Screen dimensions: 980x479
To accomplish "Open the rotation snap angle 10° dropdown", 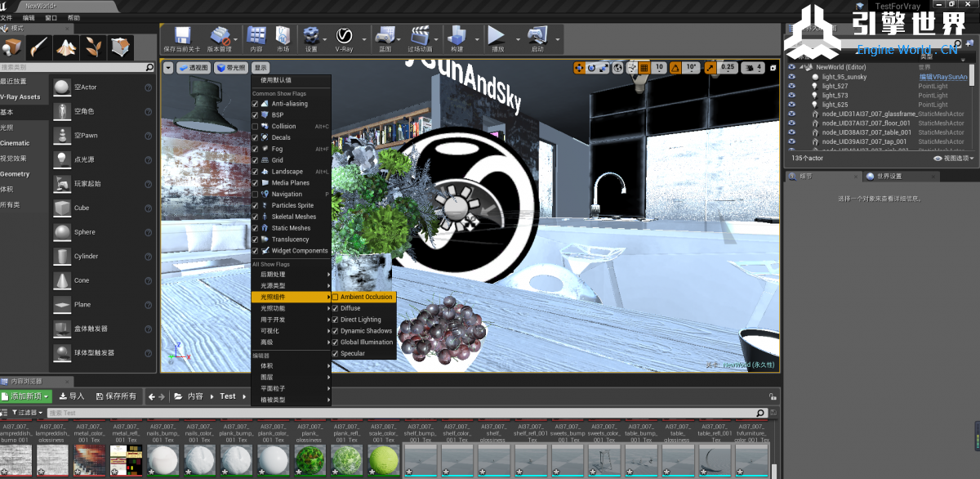I will tap(693, 68).
